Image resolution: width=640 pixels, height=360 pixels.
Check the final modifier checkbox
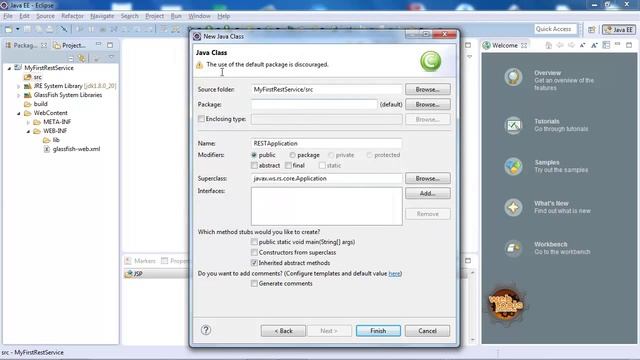pyautogui.click(x=288, y=165)
